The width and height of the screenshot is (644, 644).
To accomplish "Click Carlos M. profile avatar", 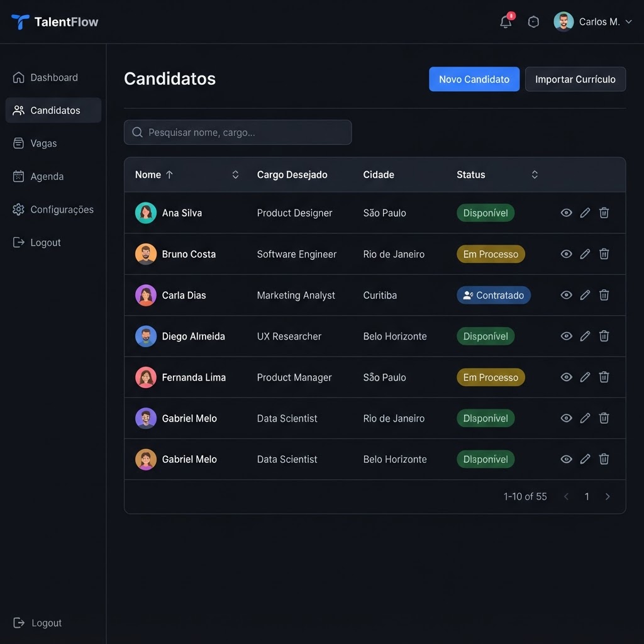I will (563, 22).
